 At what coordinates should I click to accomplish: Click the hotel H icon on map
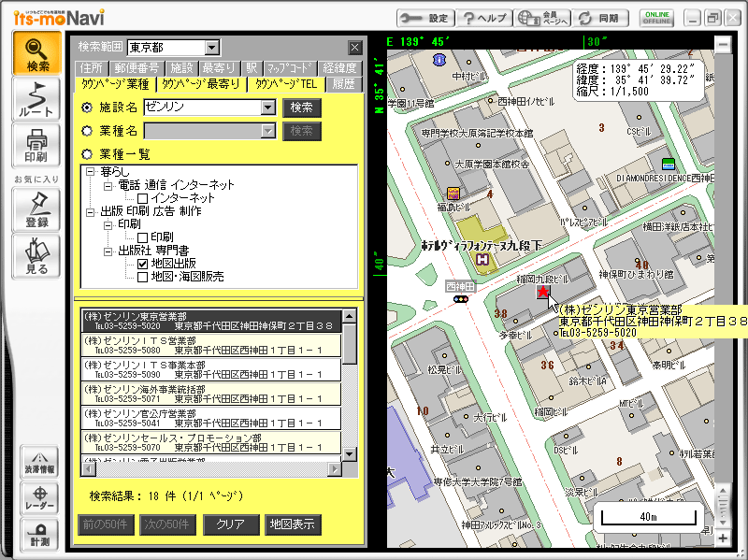pyautogui.click(x=482, y=260)
